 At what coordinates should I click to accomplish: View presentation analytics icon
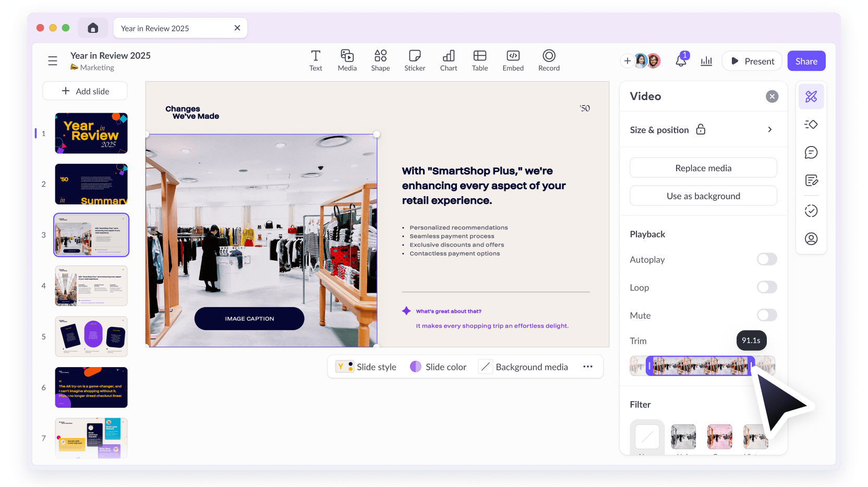tap(706, 61)
